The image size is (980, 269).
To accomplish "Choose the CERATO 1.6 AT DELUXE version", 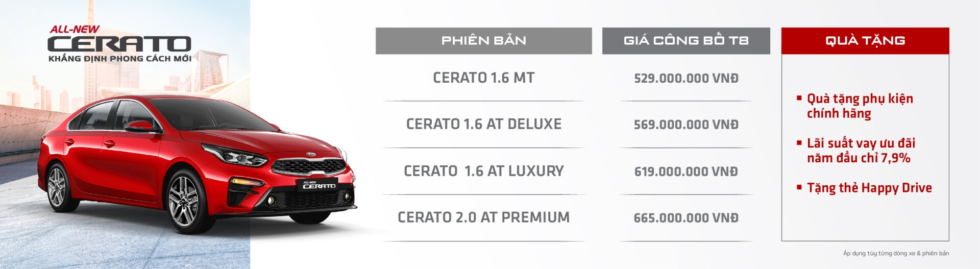I will point(483,124).
